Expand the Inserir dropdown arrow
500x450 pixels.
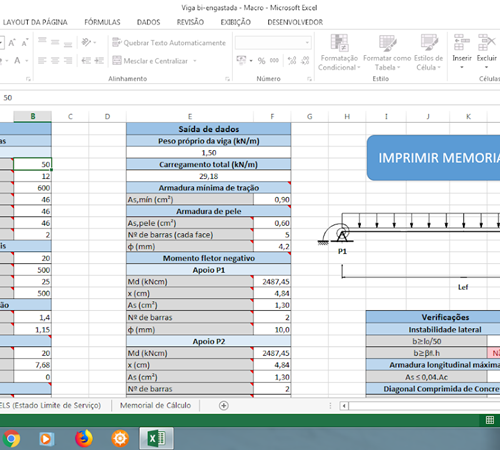[x=462, y=68]
